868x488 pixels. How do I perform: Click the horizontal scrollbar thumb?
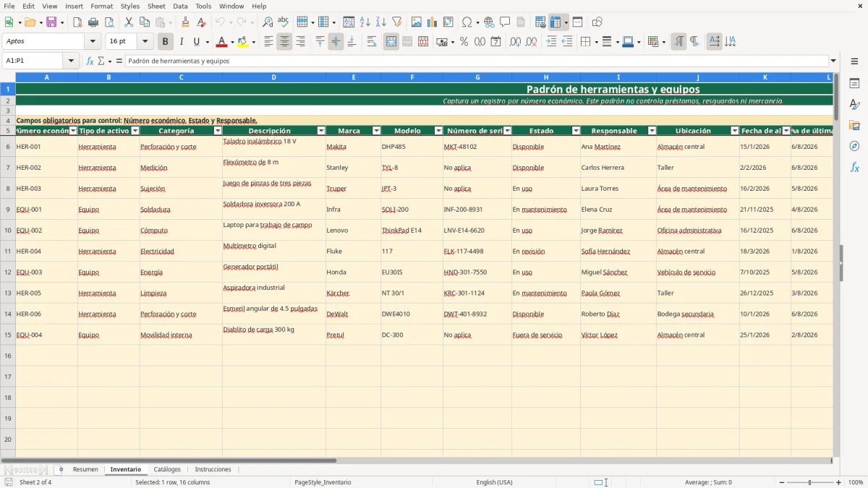click(169, 460)
